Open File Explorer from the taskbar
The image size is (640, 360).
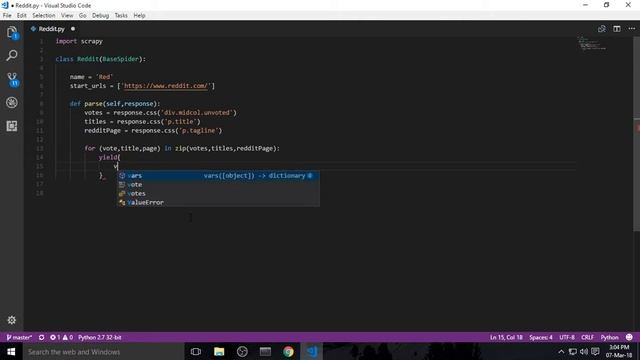point(219,351)
